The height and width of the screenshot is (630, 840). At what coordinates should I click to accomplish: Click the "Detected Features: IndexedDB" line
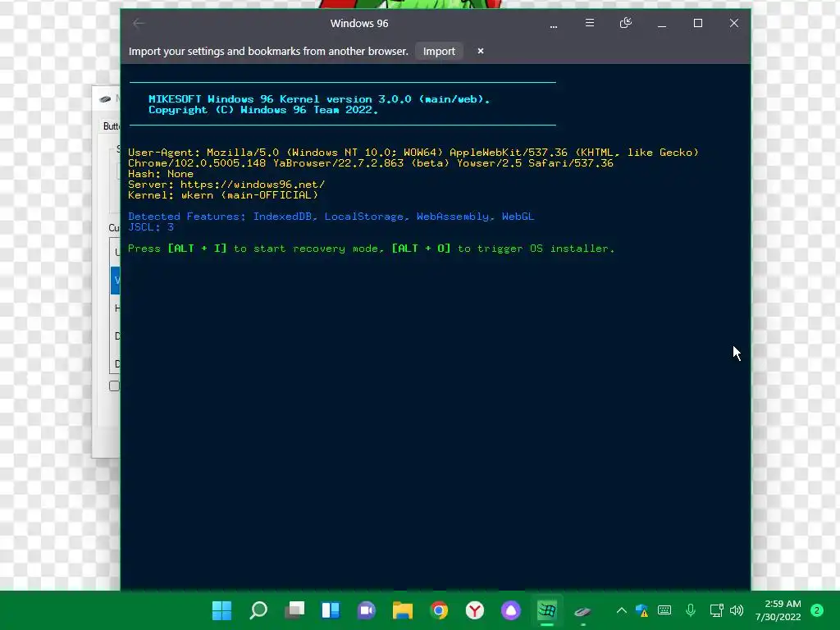(331, 217)
